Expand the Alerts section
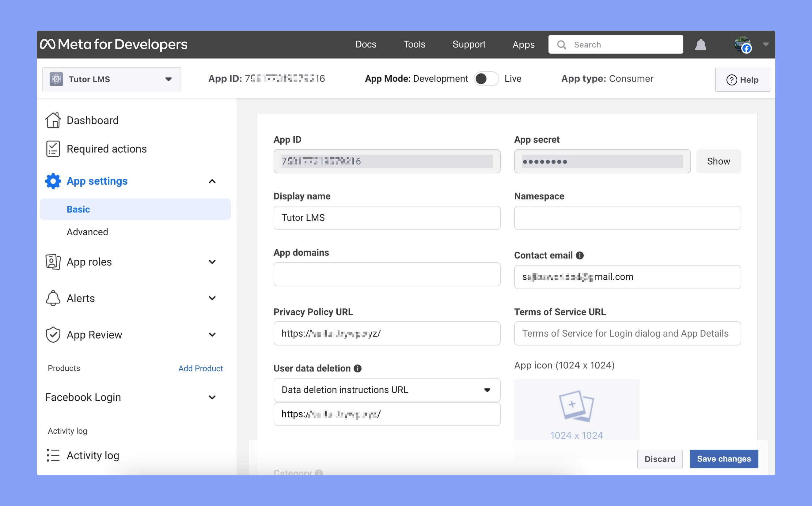The image size is (812, 506). coord(212,298)
